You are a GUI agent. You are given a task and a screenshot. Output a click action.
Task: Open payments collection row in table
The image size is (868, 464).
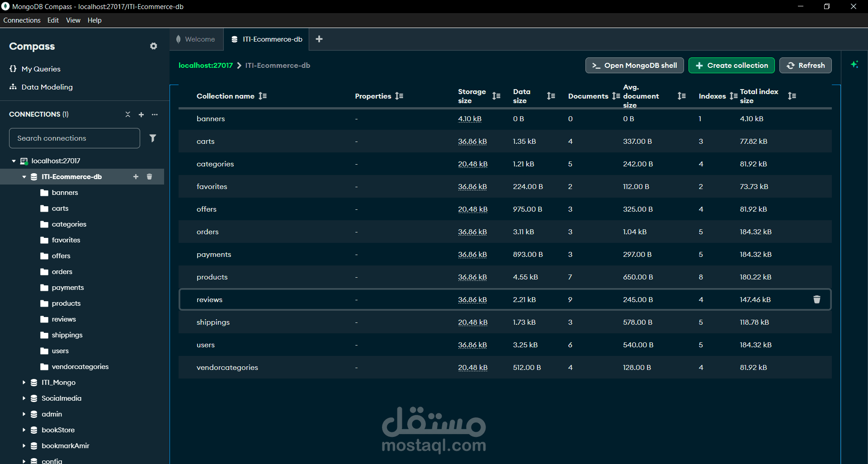click(x=505, y=254)
